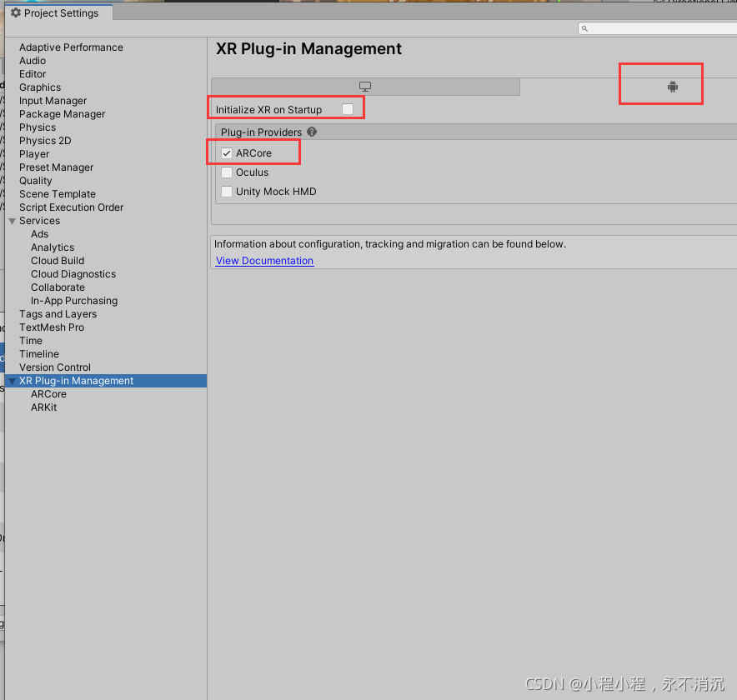Select Timeline settings
Image resolution: width=737 pixels, height=700 pixels.
[x=39, y=354]
